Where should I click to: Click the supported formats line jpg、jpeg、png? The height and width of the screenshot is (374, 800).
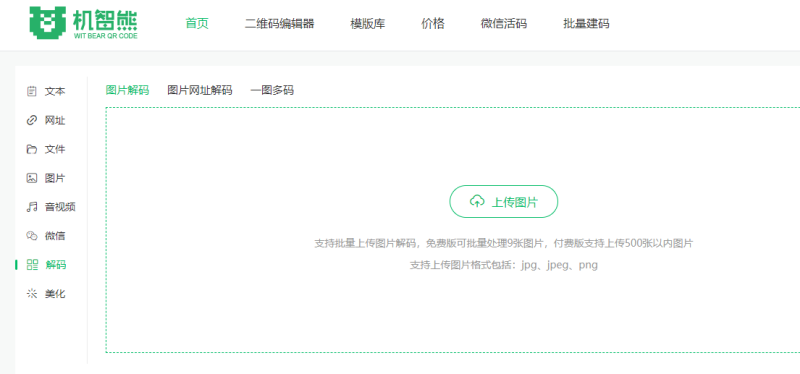[x=504, y=265]
